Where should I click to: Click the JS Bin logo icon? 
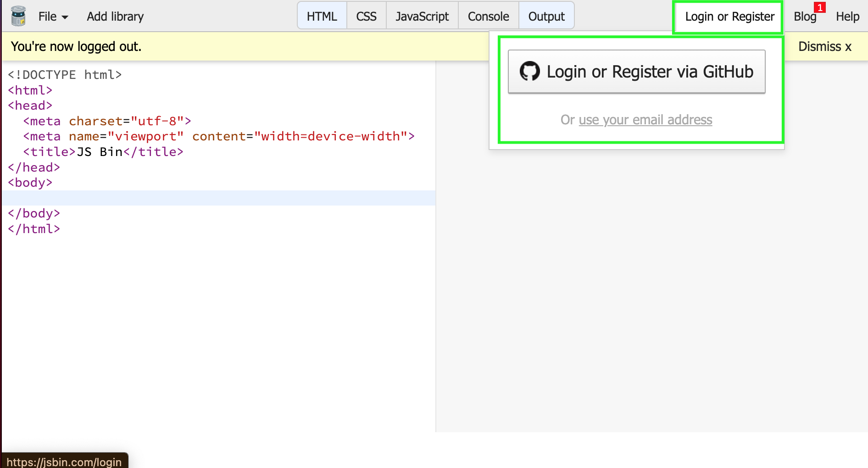point(18,16)
